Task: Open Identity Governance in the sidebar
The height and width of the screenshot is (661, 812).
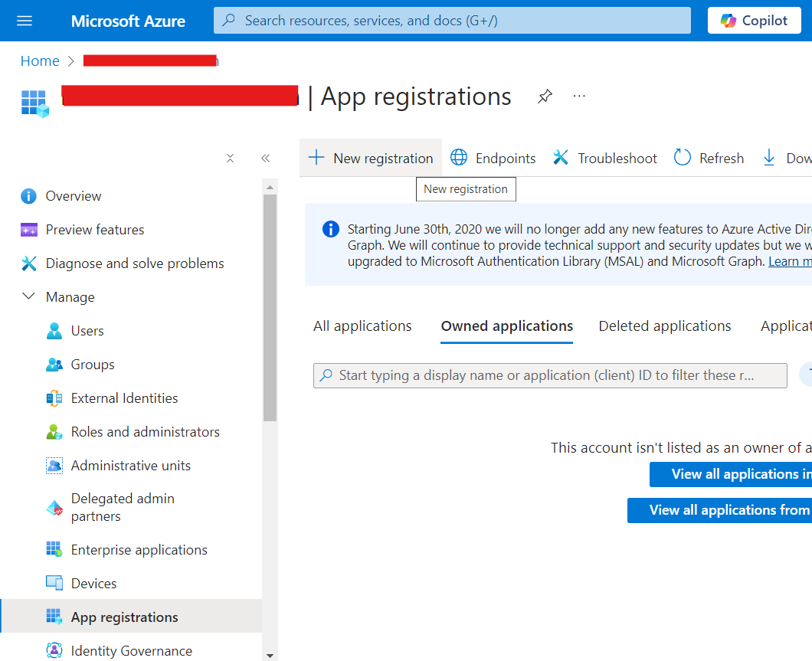Action: (x=131, y=650)
